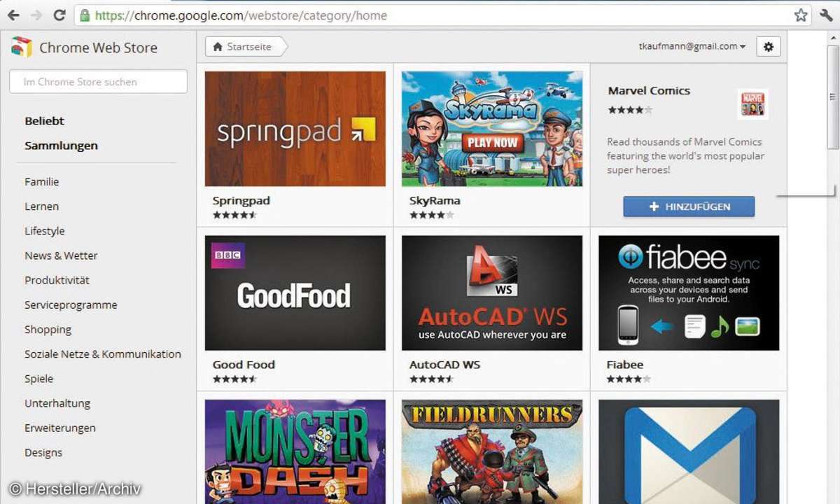Open the AutoCAD WS thumbnail
Screen dimensions: 840x504
tap(492, 293)
